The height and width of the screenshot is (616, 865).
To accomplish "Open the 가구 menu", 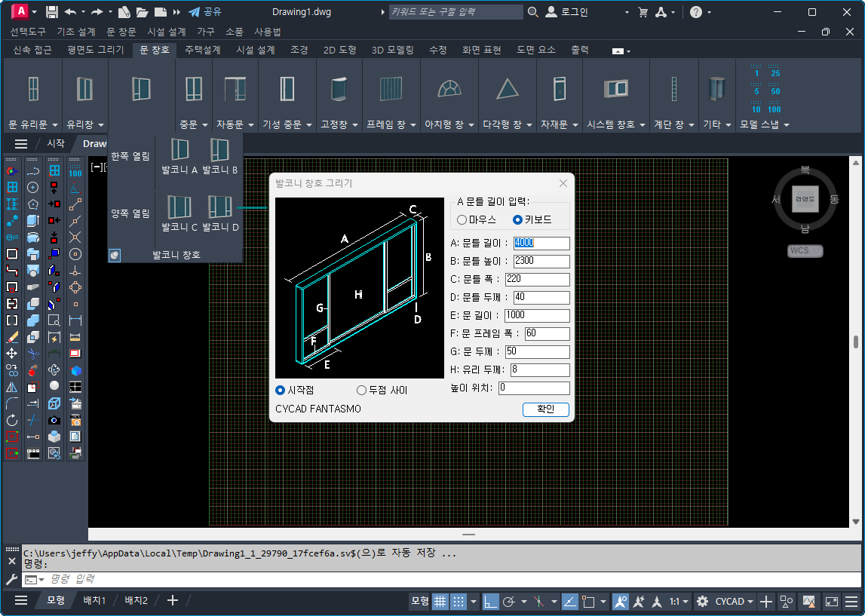I will click(x=205, y=32).
